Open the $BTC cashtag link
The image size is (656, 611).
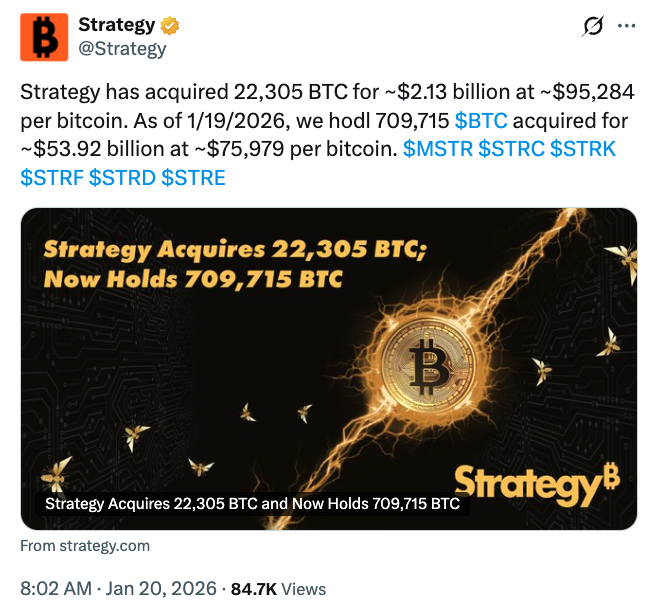pos(481,121)
